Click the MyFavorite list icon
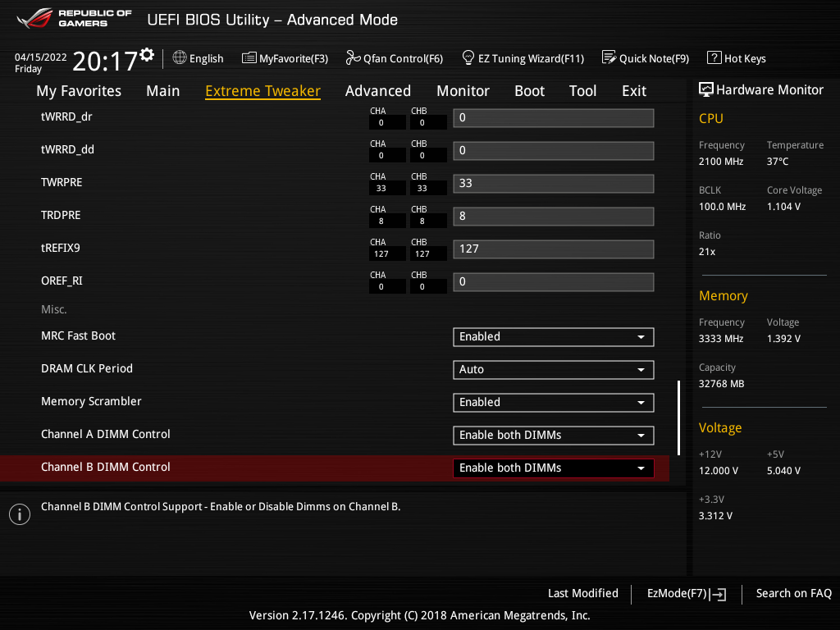The image size is (840, 630). point(249,58)
